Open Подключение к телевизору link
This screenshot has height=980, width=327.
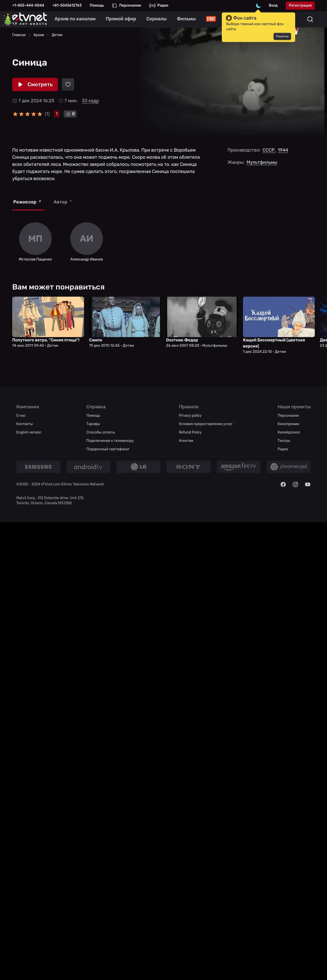pos(110,441)
